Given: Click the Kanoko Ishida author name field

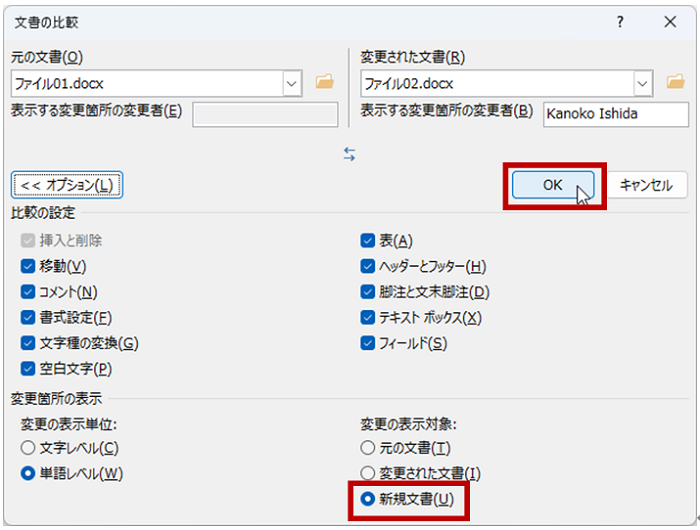Looking at the screenshot, I should pos(615,114).
